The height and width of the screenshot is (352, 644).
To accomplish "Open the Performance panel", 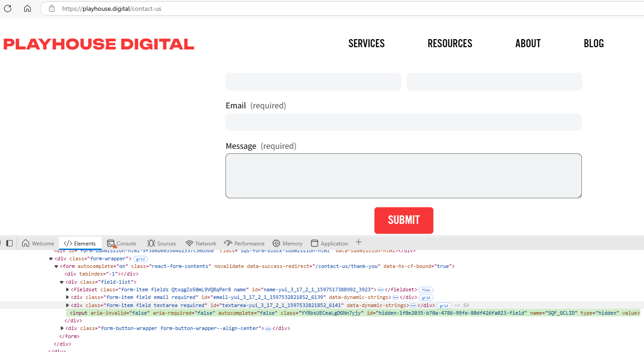I will pyautogui.click(x=244, y=243).
